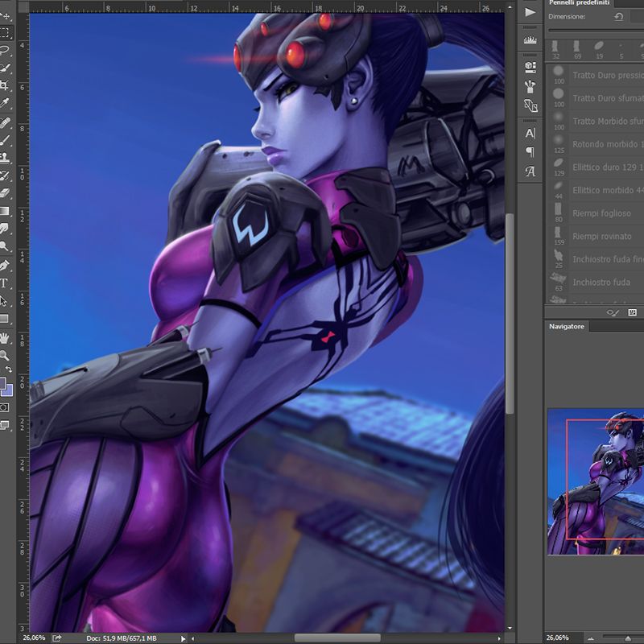This screenshot has height=644, width=644.
Task: Choose the Ellittico morbido 44 brush
Action: [x=596, y=190]
